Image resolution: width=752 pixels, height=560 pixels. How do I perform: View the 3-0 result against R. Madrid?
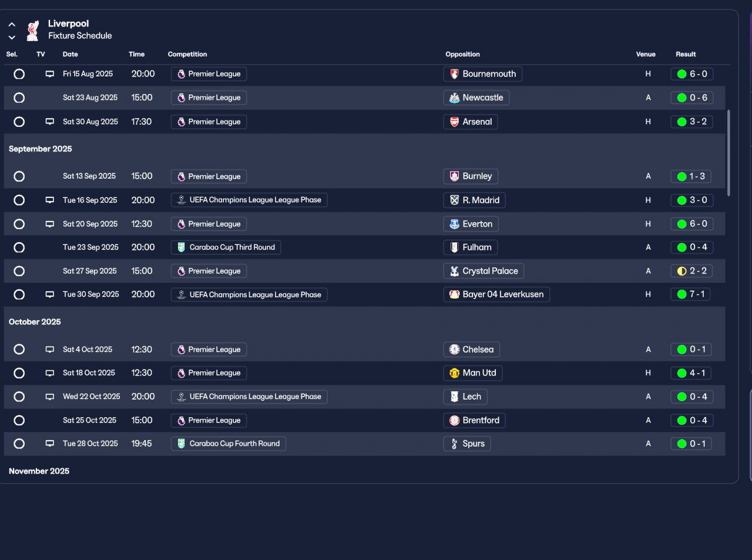click(692, 200)
